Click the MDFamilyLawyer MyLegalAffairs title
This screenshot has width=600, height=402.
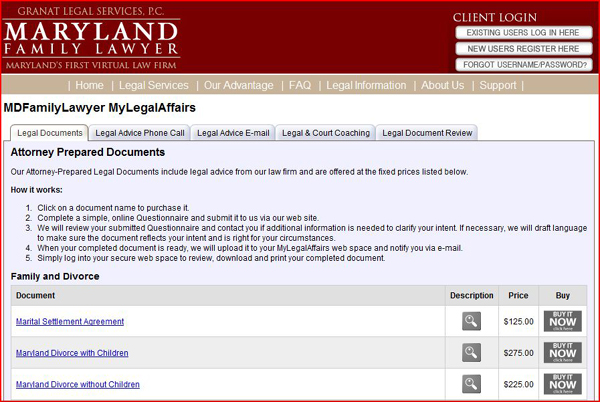click(99, 108)
